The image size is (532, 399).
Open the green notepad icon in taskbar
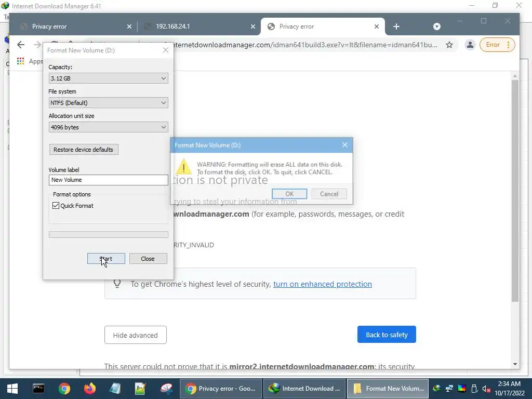(140, 389)
